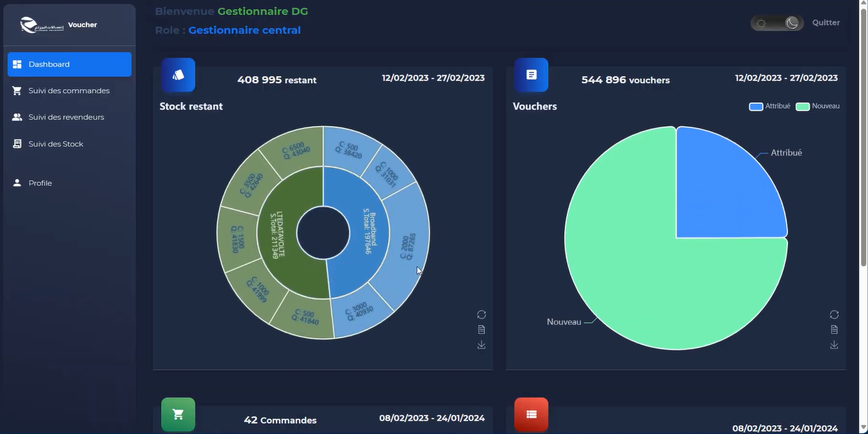Refresh the Stock restant chart

tap(482, 315)
